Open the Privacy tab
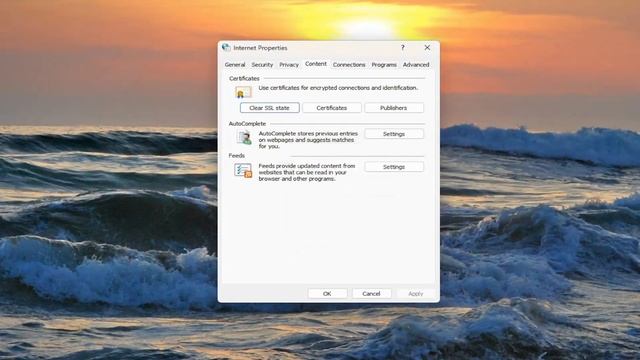Viewport: 640px width, 360px height. point(289,64)
